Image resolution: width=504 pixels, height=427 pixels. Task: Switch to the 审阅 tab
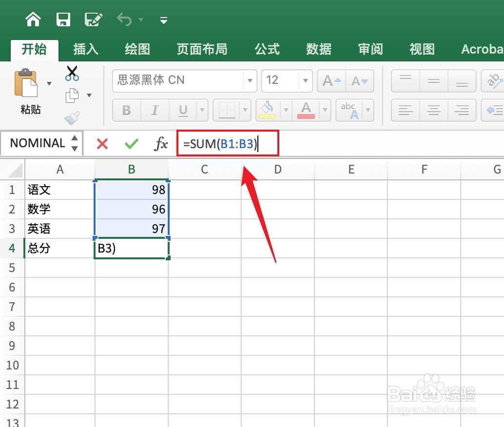pyautogui.click(x=370, y=50)
